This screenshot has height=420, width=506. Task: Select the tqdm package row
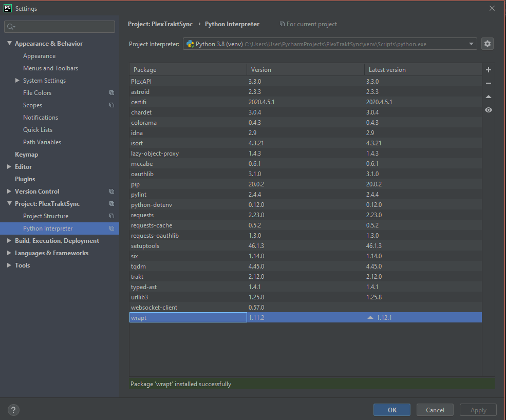(306, 266)
